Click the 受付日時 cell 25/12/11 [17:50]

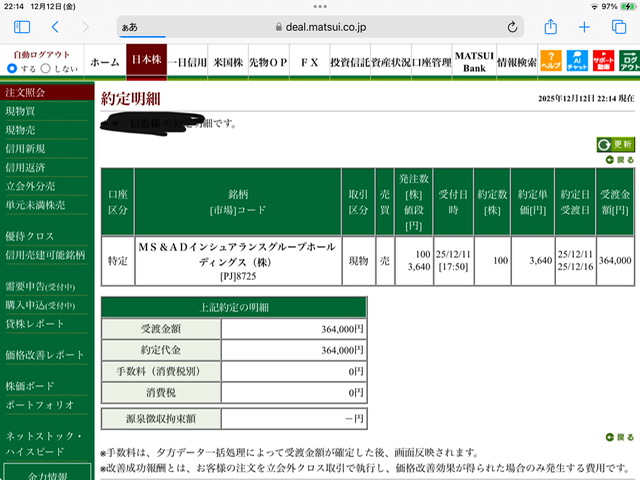click(x=453, y=260)
